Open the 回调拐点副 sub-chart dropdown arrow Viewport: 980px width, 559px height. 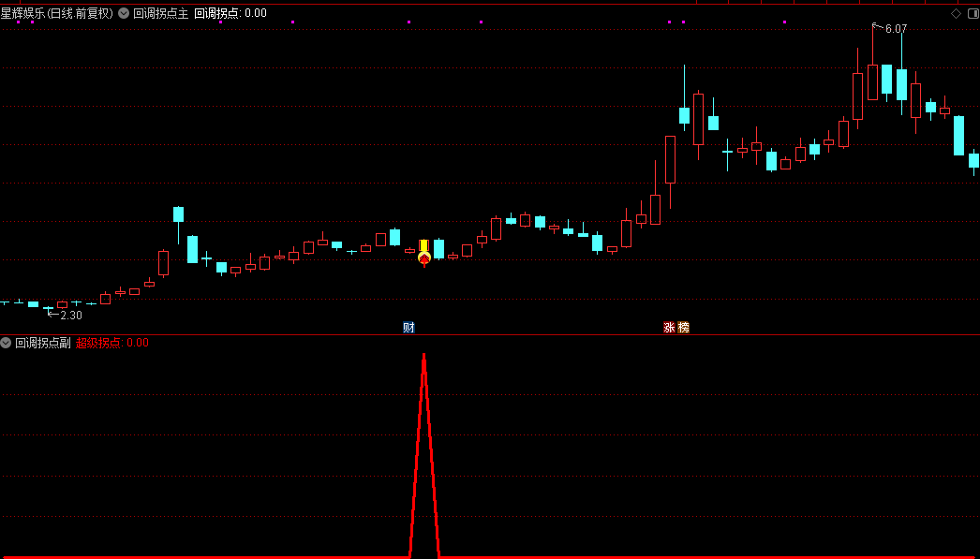6,343
